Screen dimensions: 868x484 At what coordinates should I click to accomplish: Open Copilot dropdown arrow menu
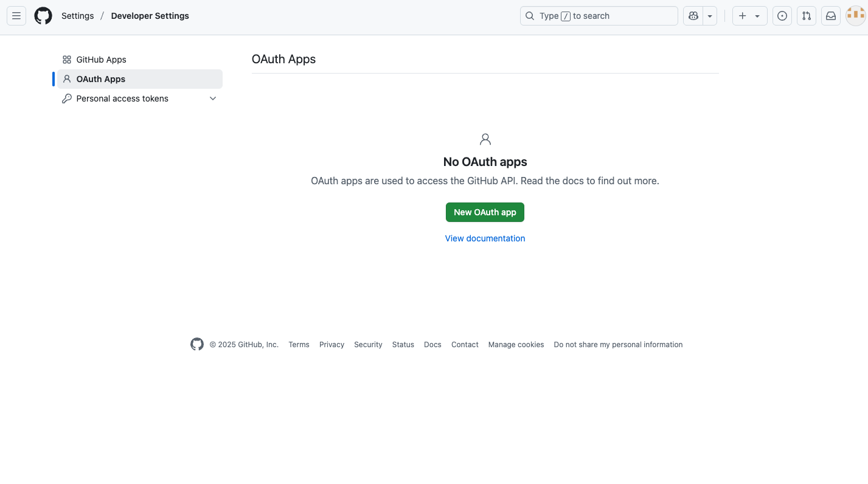tap(710, 16)
